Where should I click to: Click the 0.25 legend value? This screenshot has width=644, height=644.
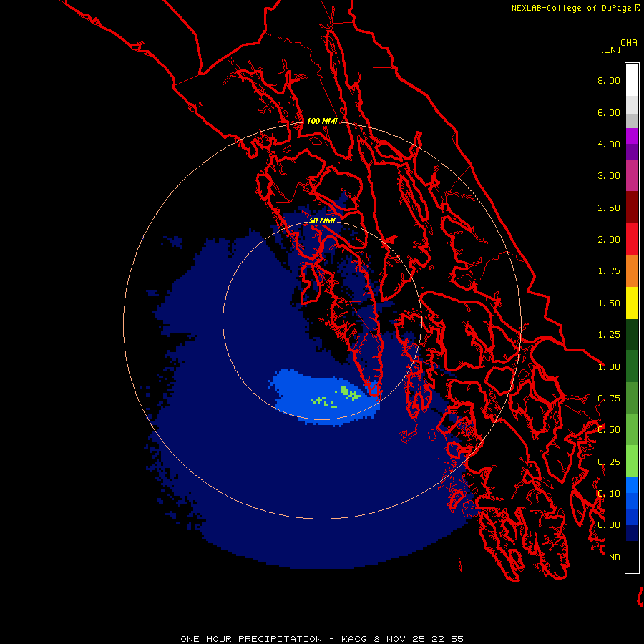pyautogui.click(x=609, y=462)
